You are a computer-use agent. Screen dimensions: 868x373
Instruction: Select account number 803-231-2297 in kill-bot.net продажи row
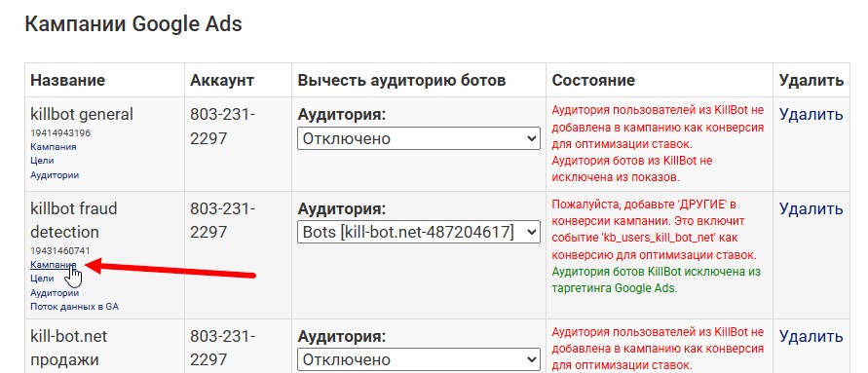coord(223,348)
